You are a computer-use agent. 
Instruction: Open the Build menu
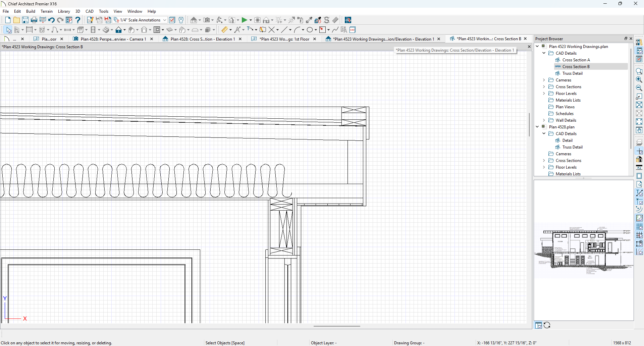[31, 11]
